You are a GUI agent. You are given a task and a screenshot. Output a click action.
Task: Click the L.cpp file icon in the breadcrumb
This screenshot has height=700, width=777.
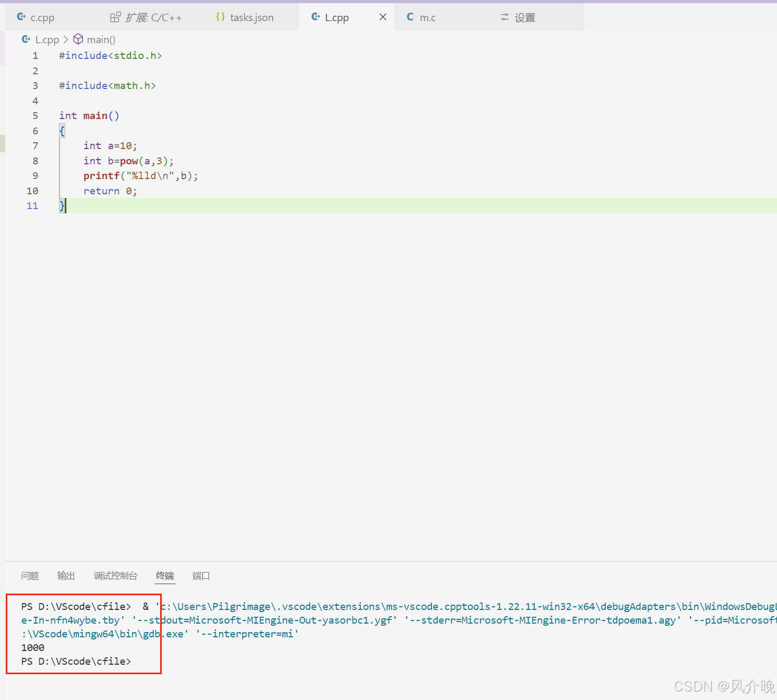(x=25, y=39)
